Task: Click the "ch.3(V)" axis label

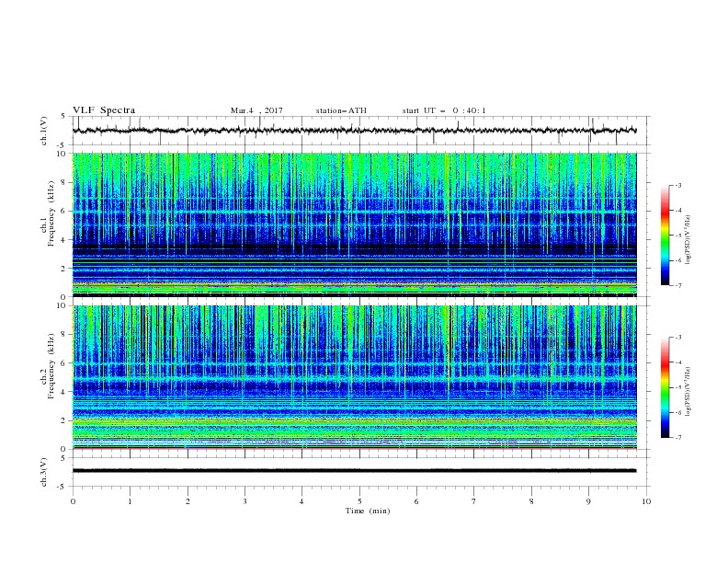Action: [44, 472]
